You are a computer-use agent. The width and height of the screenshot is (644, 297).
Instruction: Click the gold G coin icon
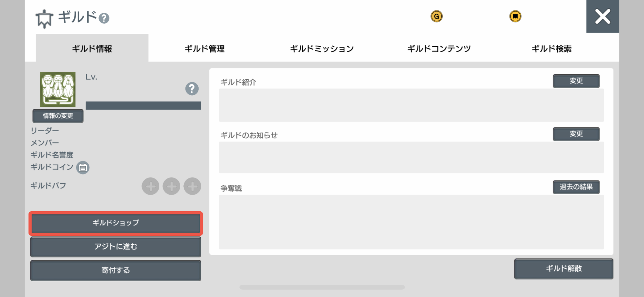tap(436, 16)
